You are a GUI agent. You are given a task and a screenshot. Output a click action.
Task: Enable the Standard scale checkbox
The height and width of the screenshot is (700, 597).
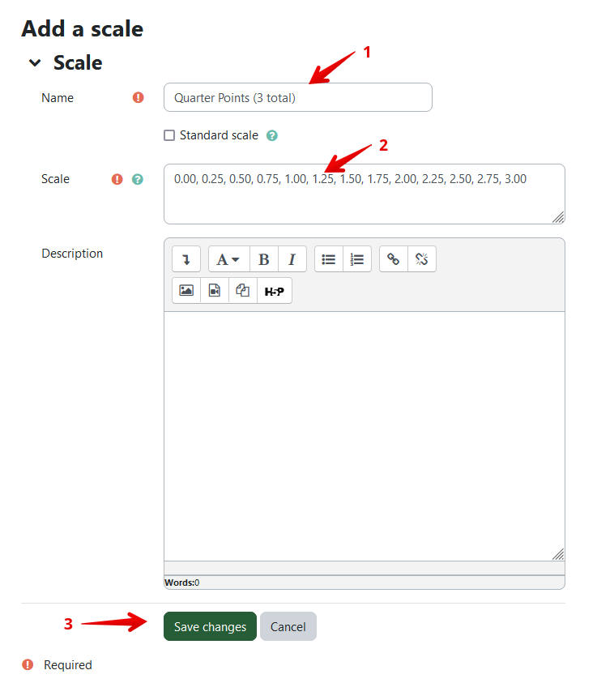point(169,135)
